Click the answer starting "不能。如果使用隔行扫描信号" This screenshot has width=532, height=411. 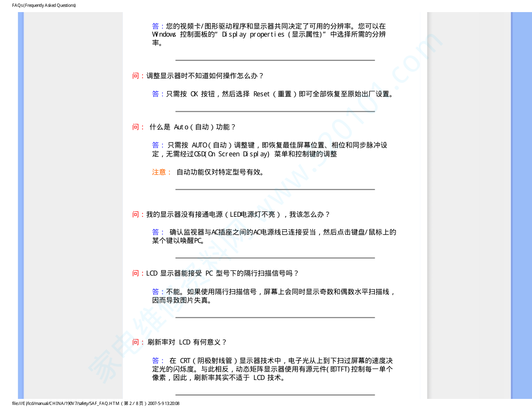274,296
